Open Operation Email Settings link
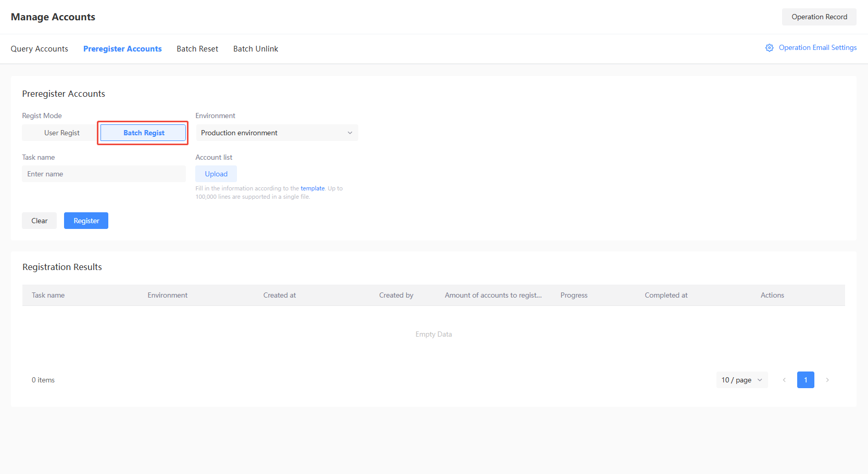The width and height of the screenshot is (868, 474). [x=817, y=47]
